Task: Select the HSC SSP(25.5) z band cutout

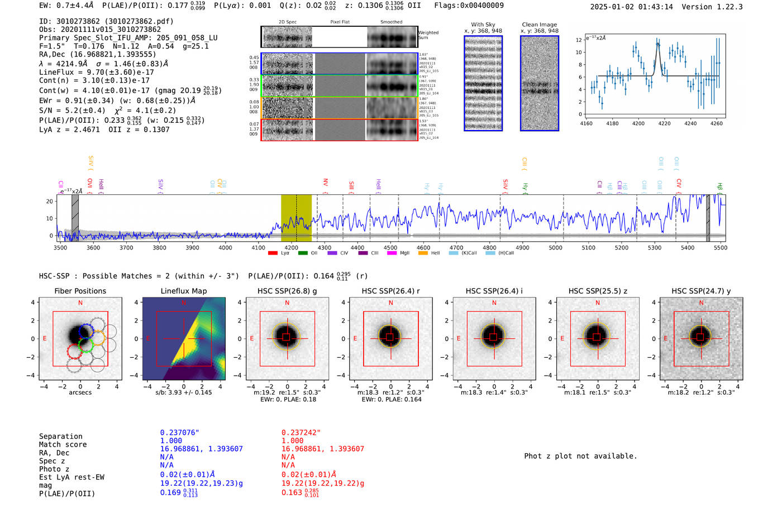Action: (x=598, y=338)
